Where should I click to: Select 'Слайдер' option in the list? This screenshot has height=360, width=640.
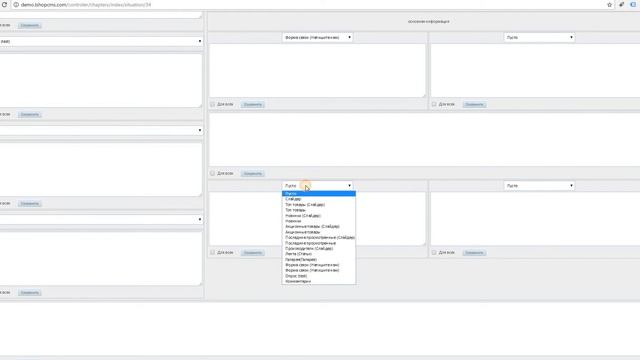319,199
